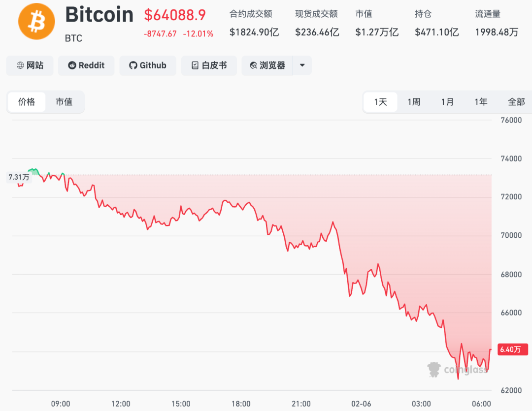Click the 7.31万 opening price label

[19, 177]
